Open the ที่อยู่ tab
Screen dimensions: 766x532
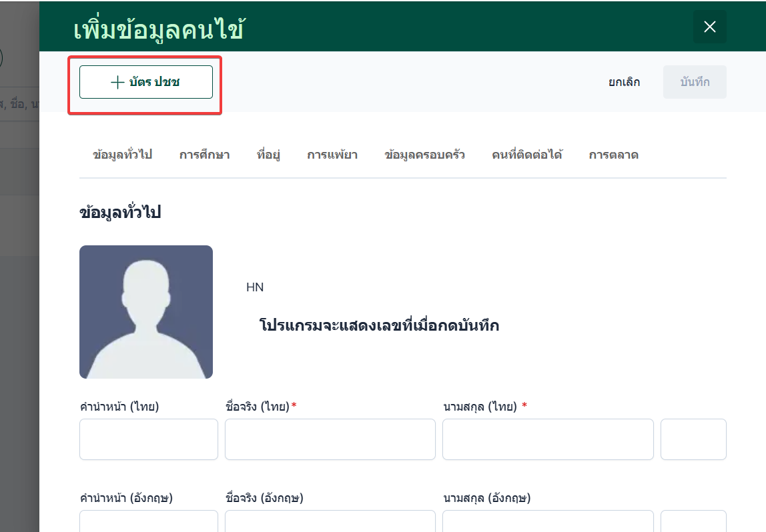[269, 155]
